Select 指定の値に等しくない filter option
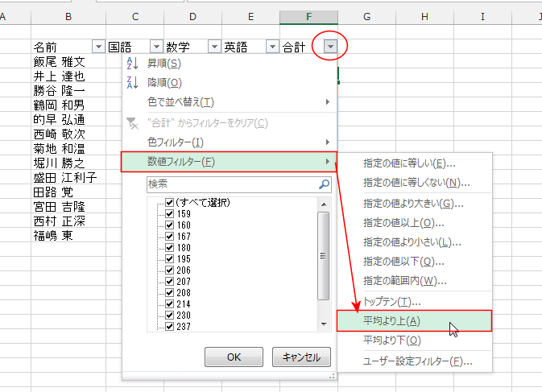 click(x=415, y=183)
